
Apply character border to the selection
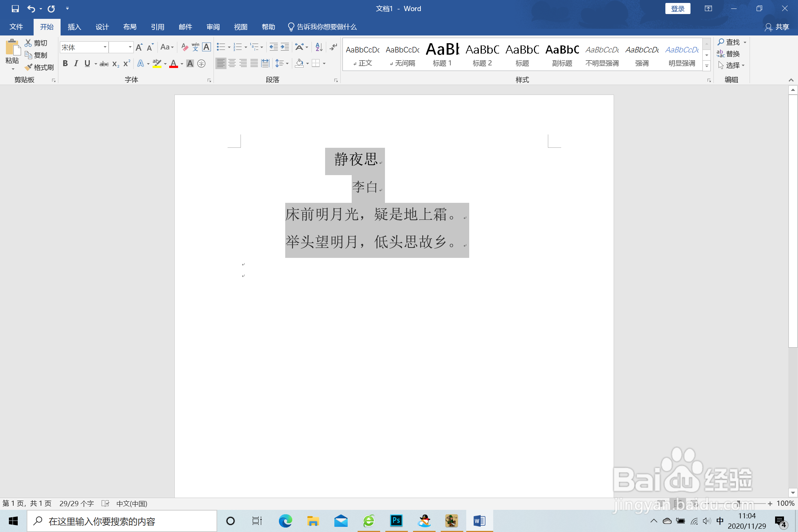[x=207, y=47]
